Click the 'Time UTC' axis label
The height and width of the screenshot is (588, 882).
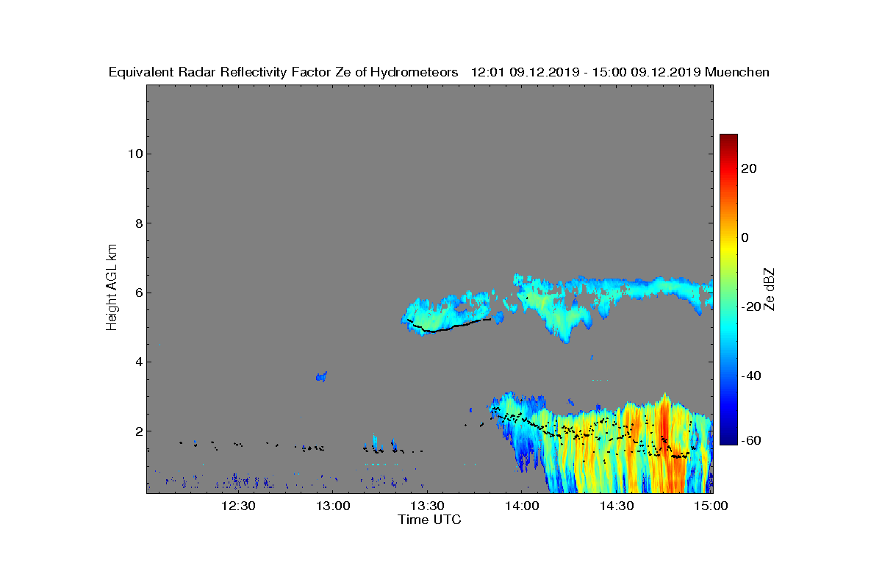(430, 520)
